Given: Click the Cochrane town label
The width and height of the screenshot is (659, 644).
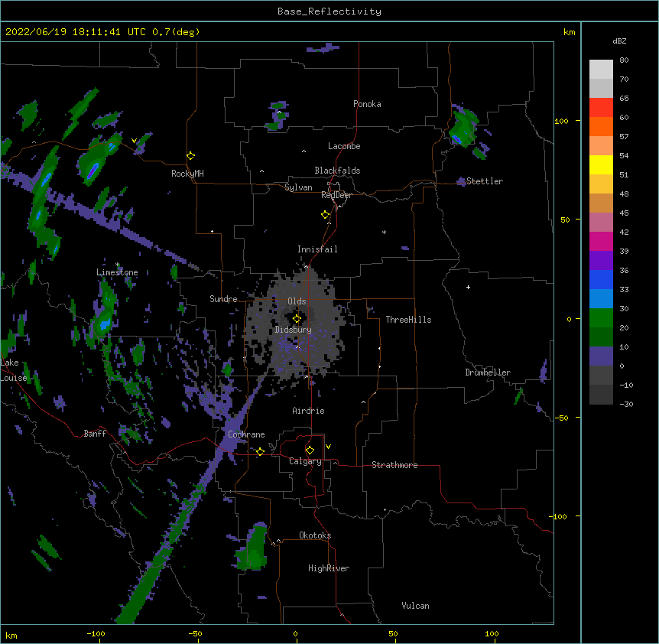Looking at the screenshot, I should pos(246,434).
